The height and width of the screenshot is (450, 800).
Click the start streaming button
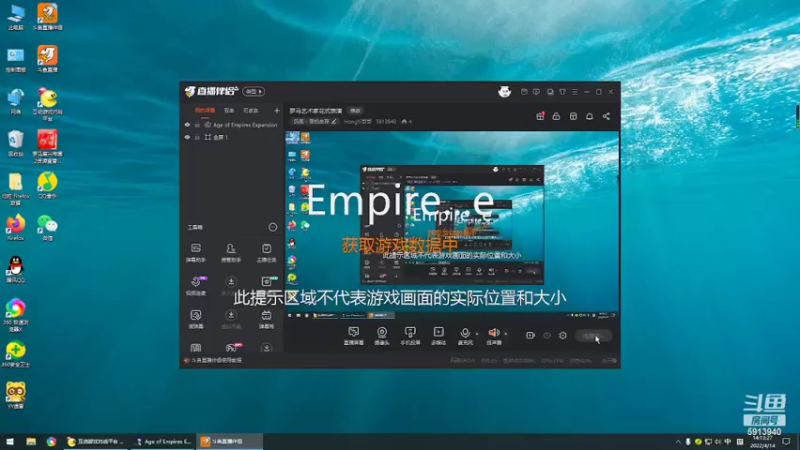[593, 336]
